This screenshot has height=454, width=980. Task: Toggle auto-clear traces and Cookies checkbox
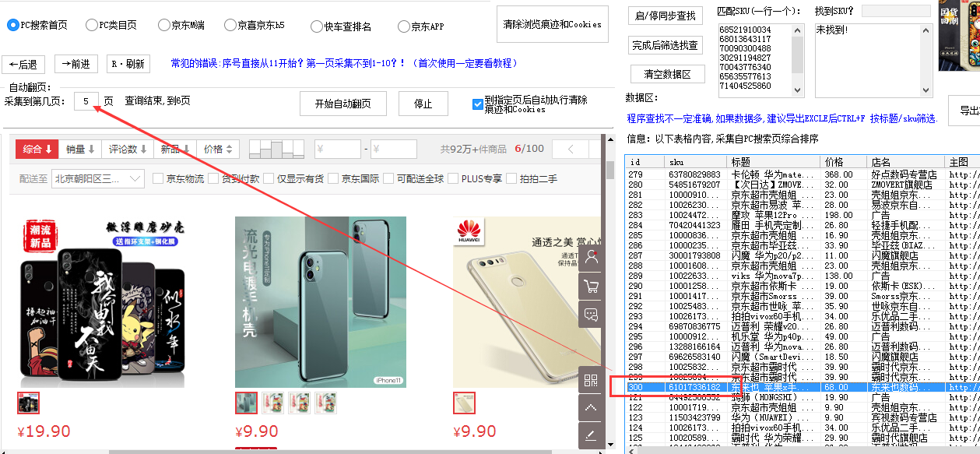478,104
